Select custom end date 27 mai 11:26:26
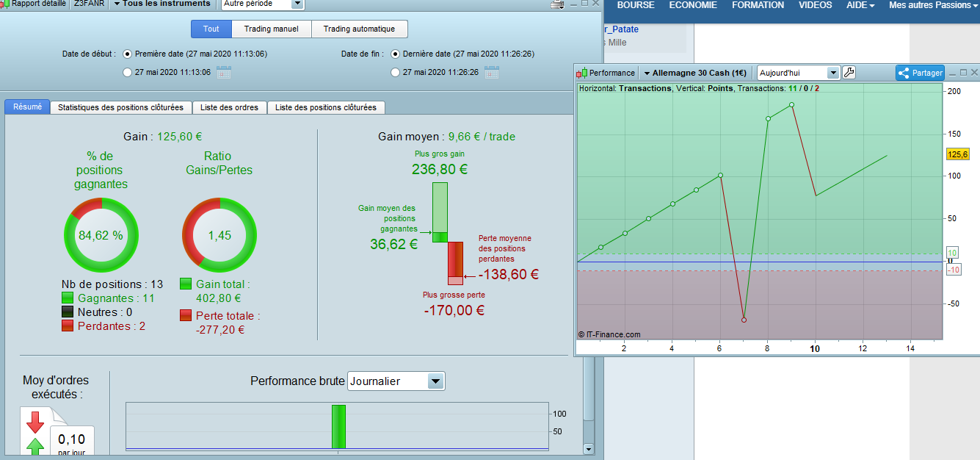Image resolution: width=980 pixels, height=460 pixels. click(x=396, y=72)
